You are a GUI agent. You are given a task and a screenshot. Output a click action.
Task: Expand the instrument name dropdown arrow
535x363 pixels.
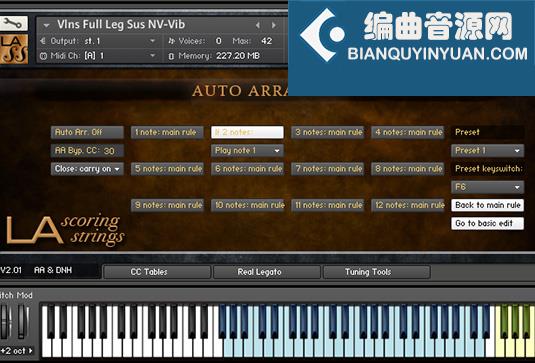click(47, 25)
